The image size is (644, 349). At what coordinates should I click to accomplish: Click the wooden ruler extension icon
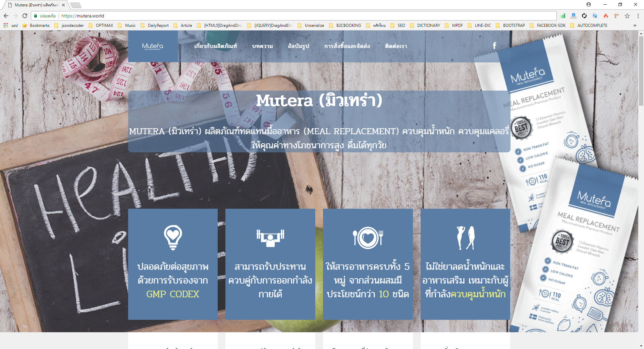click(x=616, y=16)
